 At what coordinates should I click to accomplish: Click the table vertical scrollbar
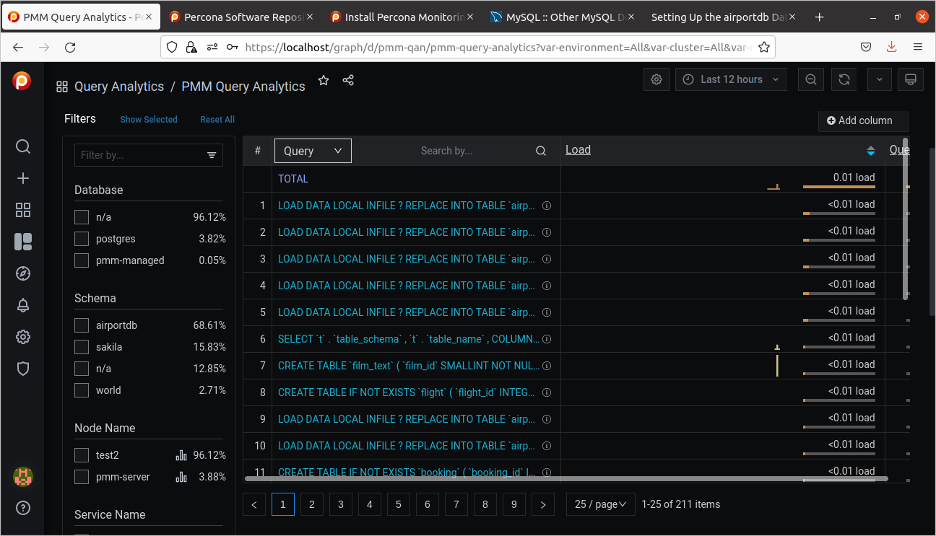pos(905,219)
